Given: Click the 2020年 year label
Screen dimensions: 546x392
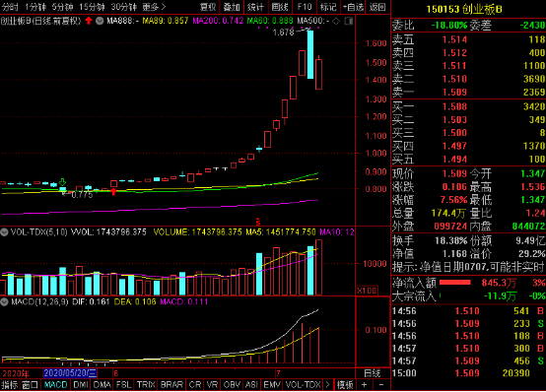Looking at the screenshot, I should click(x=16, y=373).
